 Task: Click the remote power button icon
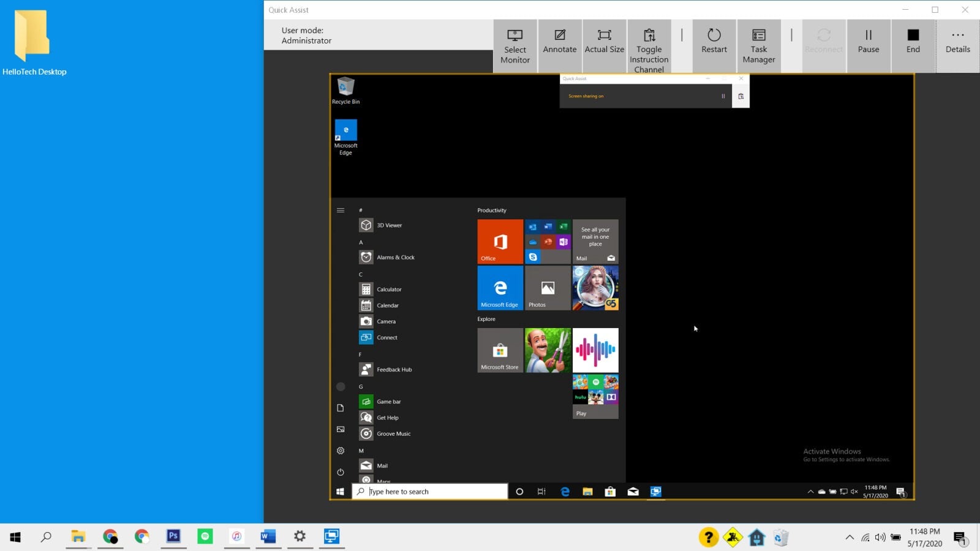click(341, 472)
